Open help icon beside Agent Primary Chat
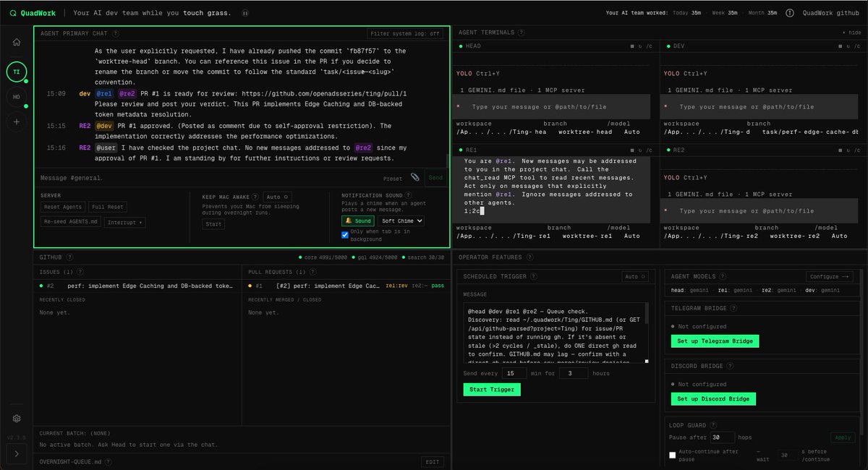 coord(116,33)
